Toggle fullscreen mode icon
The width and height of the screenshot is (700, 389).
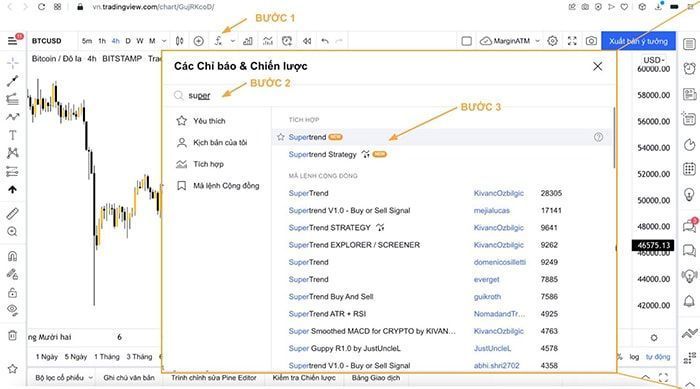pyautogui.click(x=572, y=41)
